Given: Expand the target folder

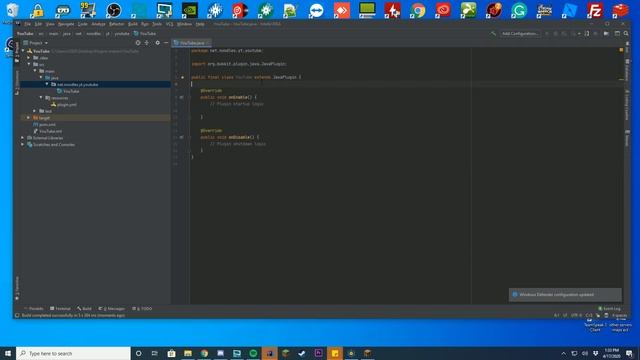Looking at the screenshot, I should coord(29,118).
